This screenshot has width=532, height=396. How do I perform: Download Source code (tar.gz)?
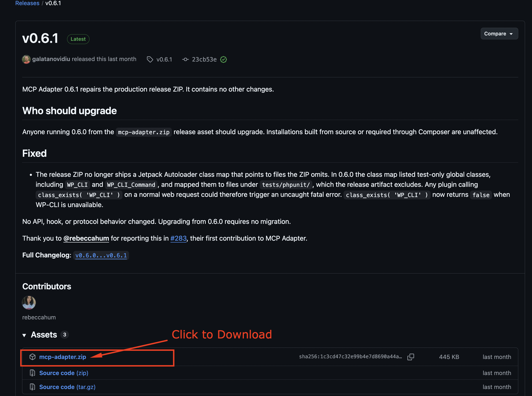click(x=67, y=387)
